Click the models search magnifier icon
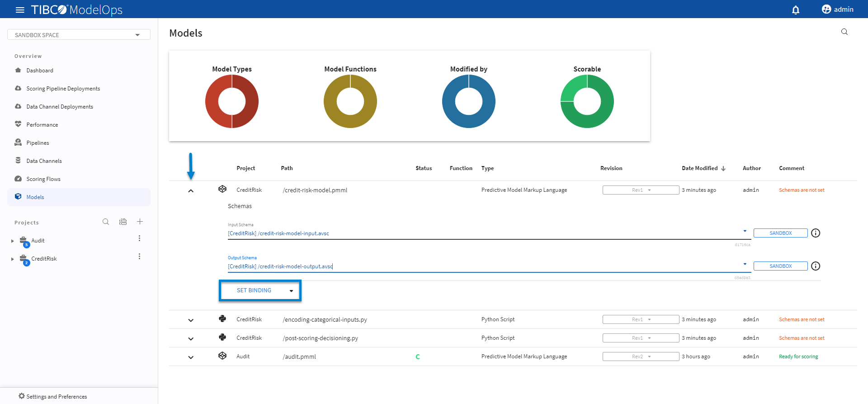868x404 pixels. tap(844, 32)
